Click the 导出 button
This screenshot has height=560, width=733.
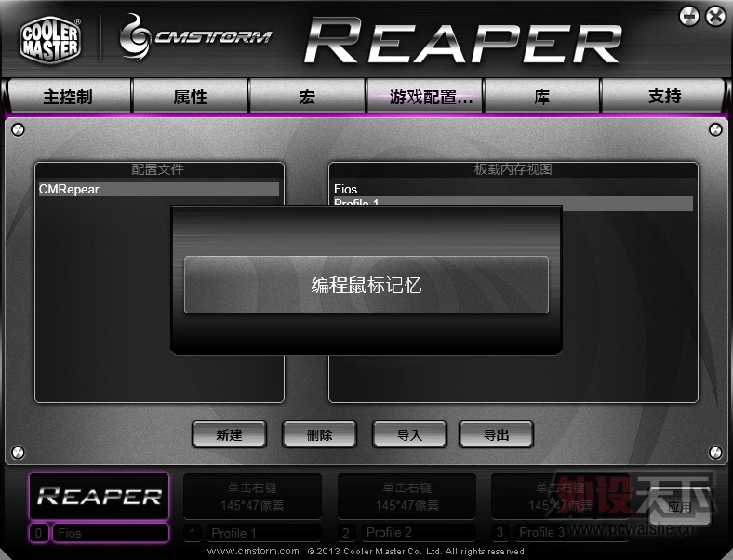tap(496, 434)
